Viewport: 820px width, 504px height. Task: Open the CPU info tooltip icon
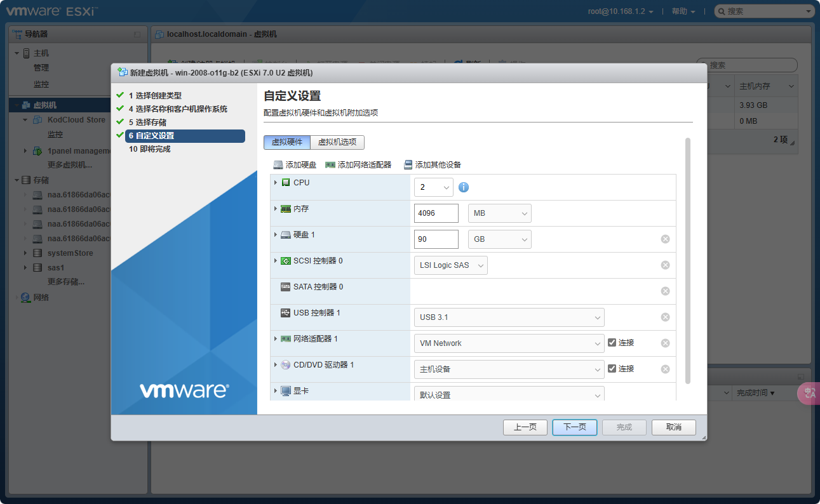click(x=464, y=187)
